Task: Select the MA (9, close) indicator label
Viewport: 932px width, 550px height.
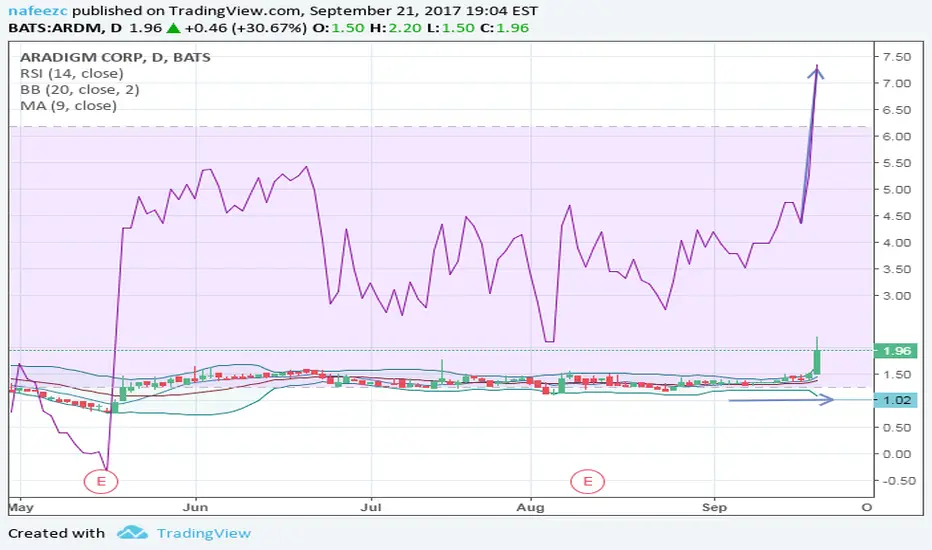Action: coord(68,105)
